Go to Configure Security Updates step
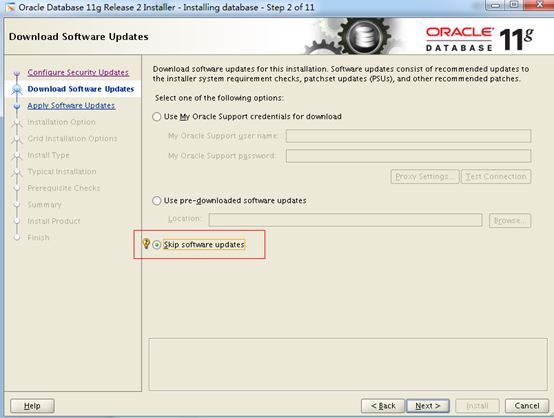Image resolution: width=554 pixels, height=418 pixels. pos(78,72)
